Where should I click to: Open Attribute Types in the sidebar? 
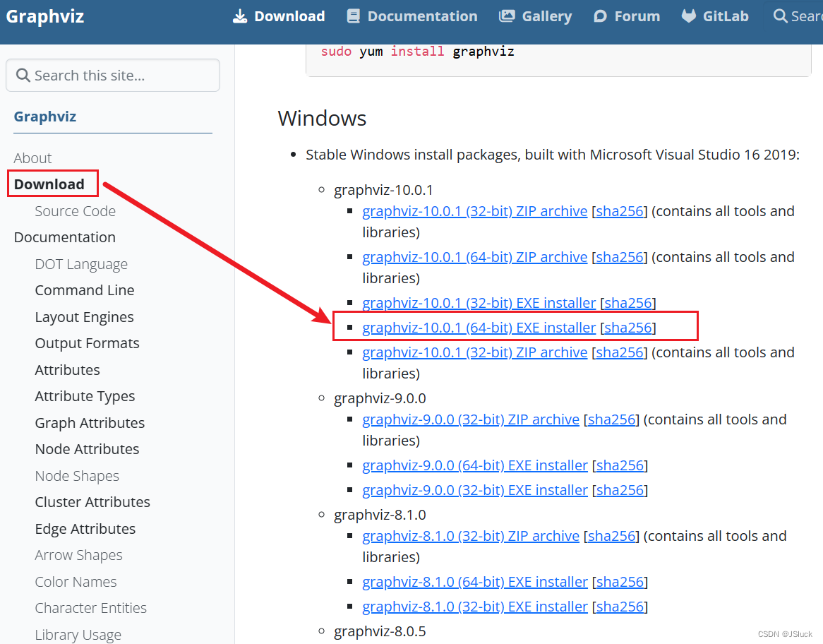(x=85, y=396)
